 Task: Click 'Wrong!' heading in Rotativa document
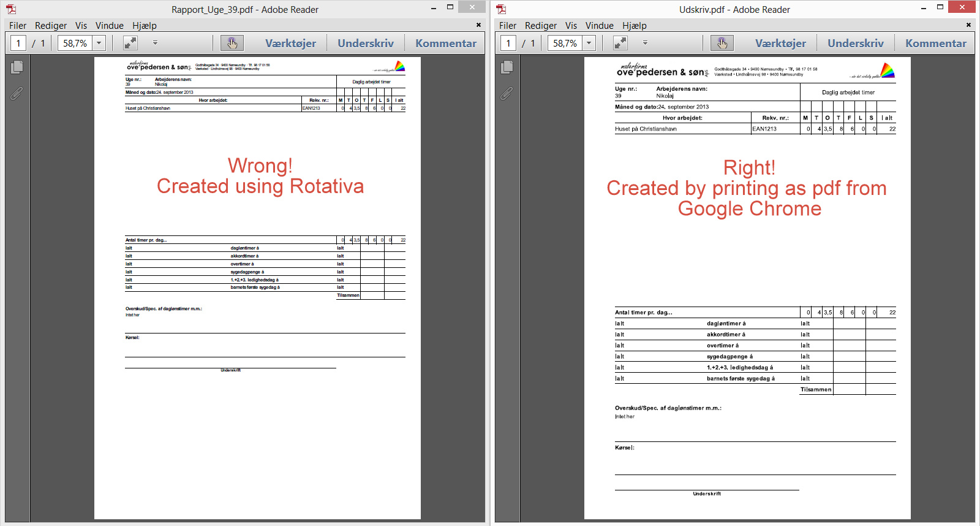coord(260,166)
